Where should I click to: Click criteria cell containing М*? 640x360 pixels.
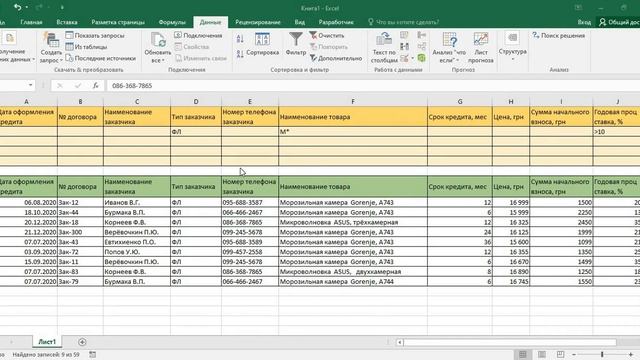pyautogui.click(x=353, y=132)
